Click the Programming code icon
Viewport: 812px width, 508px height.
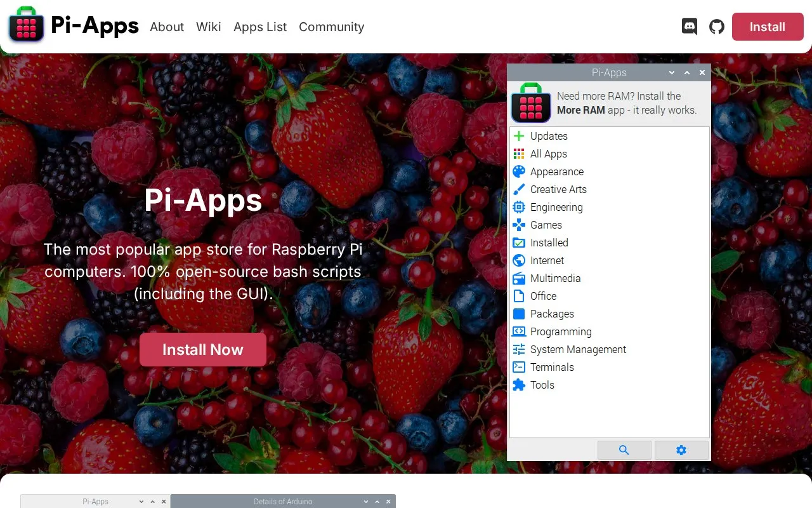click(x=519, y=331)
